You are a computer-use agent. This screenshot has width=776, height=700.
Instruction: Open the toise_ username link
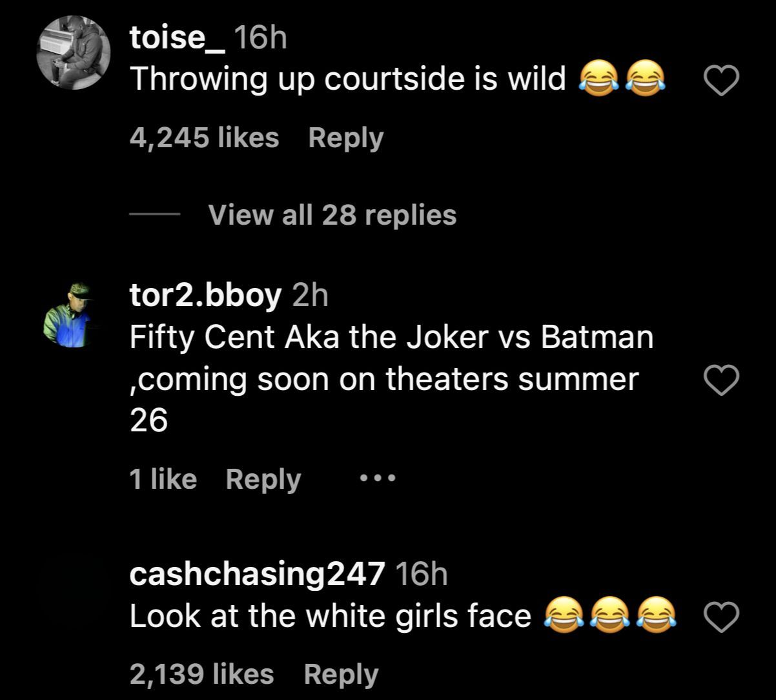[177, 39]
